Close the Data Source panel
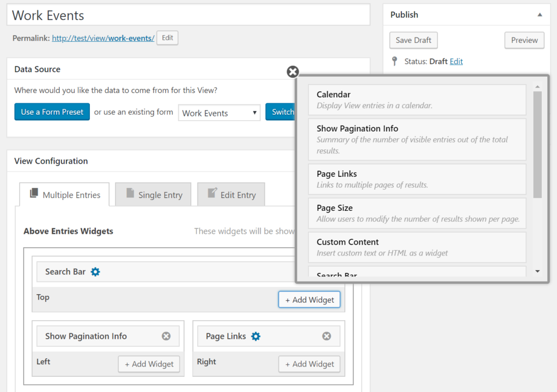The height and width of the screenshot is (392, 557). pos(293,71)
